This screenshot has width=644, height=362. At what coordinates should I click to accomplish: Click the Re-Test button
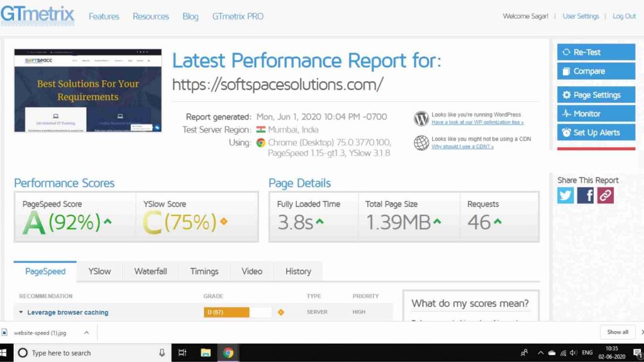[x=596, y=52]
